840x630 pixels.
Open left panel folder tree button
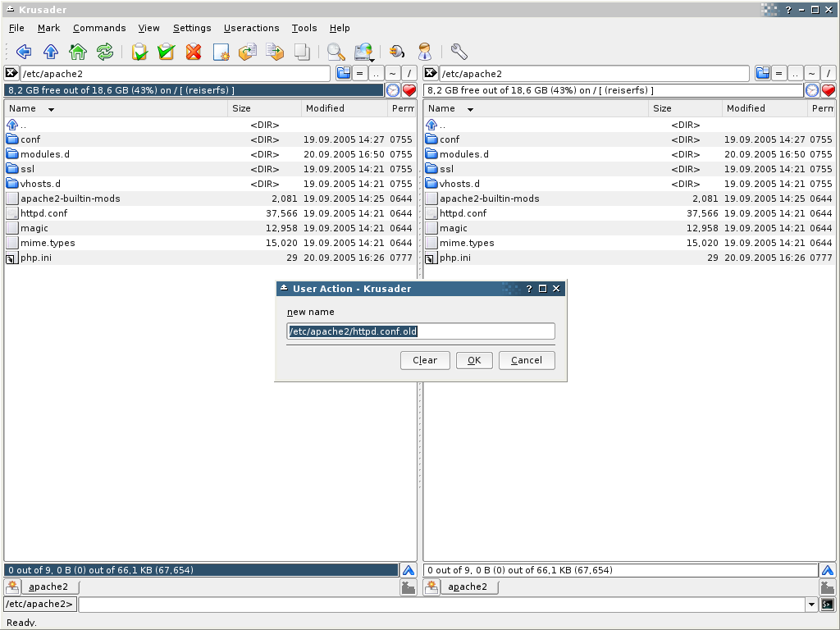tap(344, 73)
